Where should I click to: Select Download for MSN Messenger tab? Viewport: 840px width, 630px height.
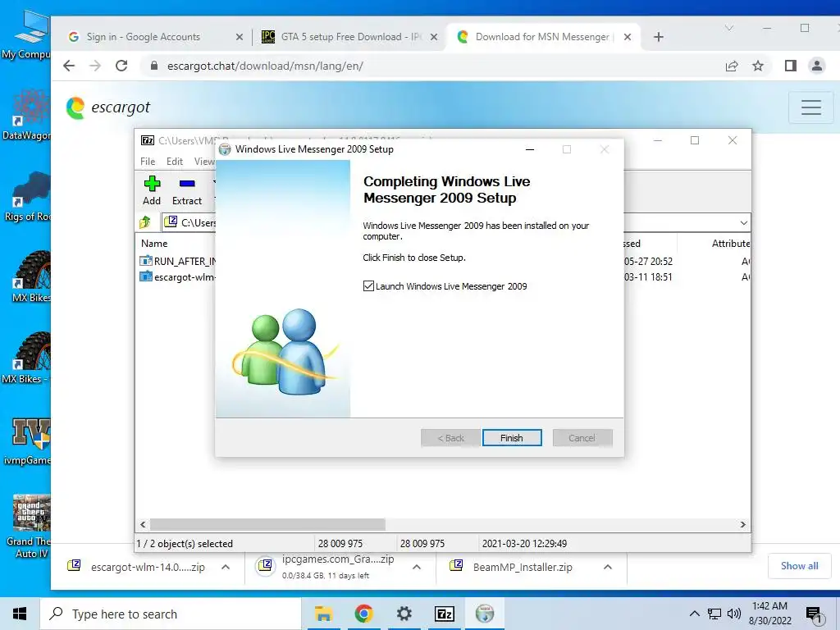tap(544, 36)
